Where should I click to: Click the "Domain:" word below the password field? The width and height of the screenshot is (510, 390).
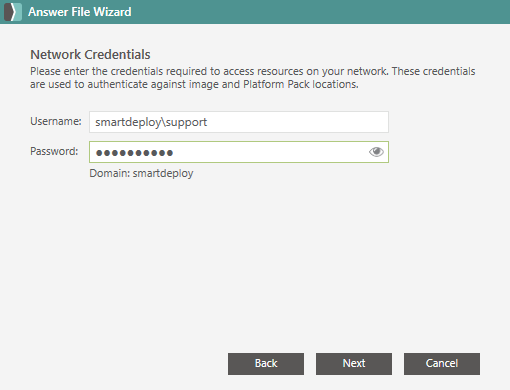point(109,173)
